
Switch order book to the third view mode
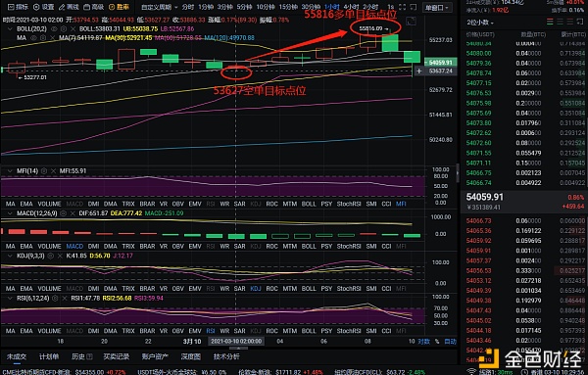point(569,23)
